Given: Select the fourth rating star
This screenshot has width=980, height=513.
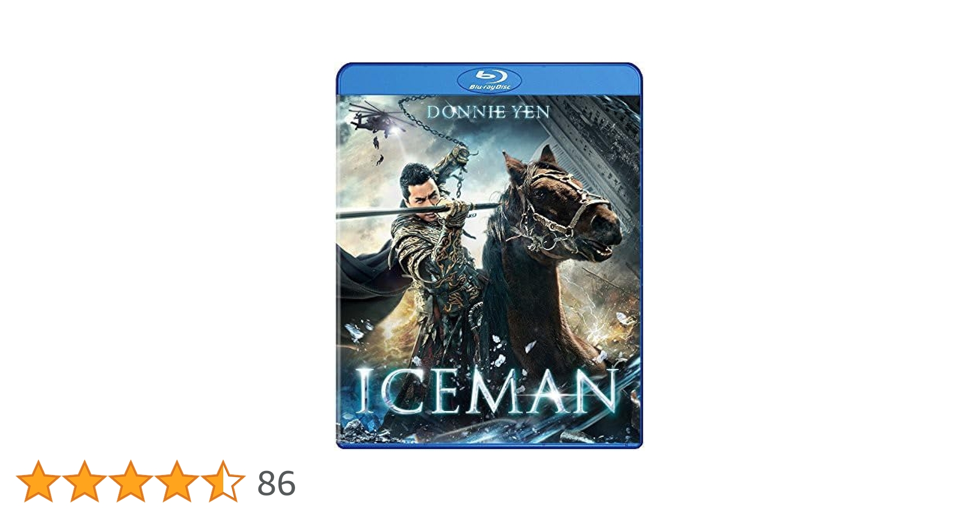Looking at the screenshot, I should point(177,481).
